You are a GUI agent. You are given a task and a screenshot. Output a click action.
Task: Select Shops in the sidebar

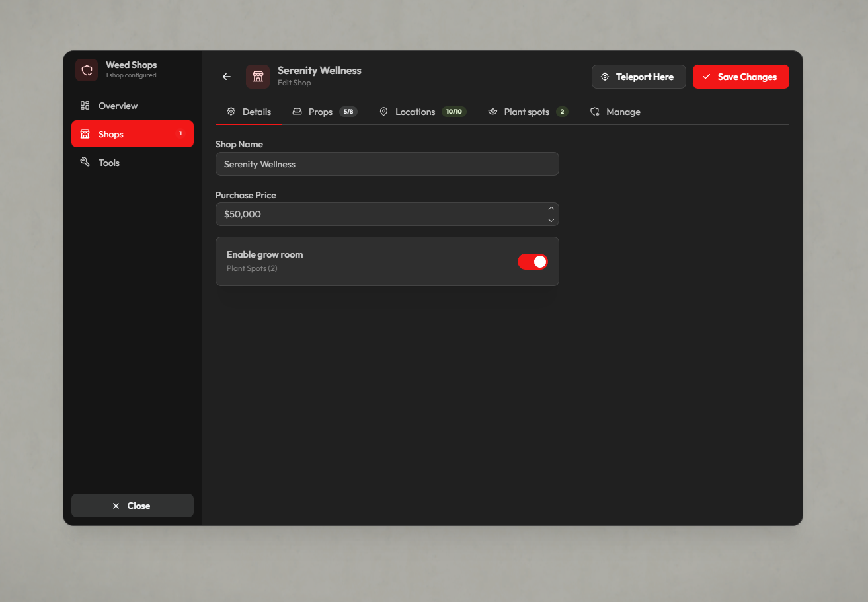pyautogui.click(x=132, y=134)
